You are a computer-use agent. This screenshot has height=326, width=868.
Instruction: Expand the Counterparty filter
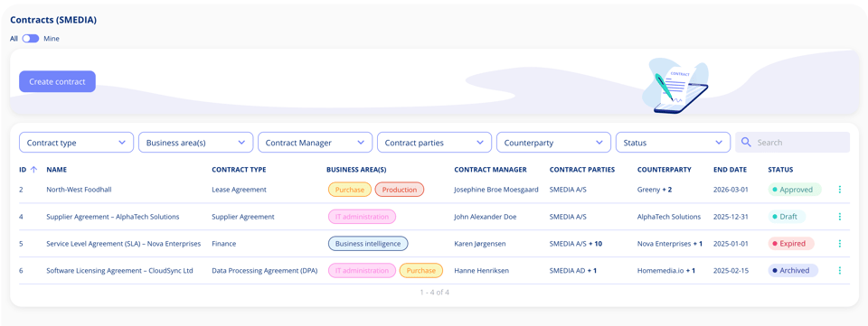pyautogui.click(x=553, y=143)
